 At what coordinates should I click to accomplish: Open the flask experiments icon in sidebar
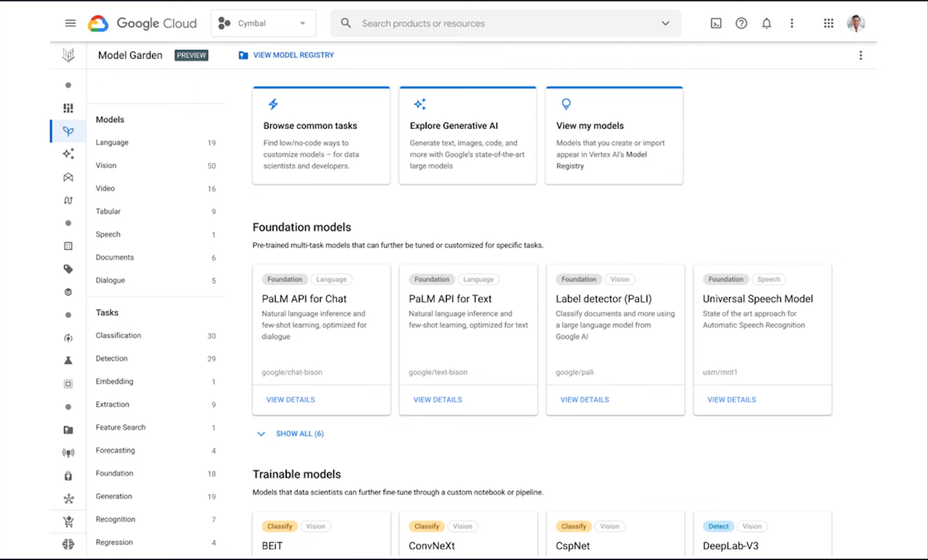(x=68, y=360)
